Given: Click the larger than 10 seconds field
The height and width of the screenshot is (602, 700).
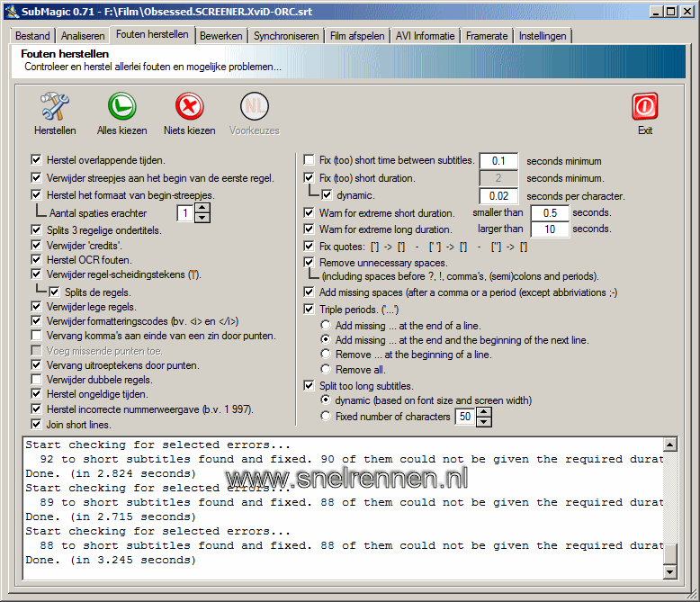Looking at the screenshot, I should tap(550, 229).
